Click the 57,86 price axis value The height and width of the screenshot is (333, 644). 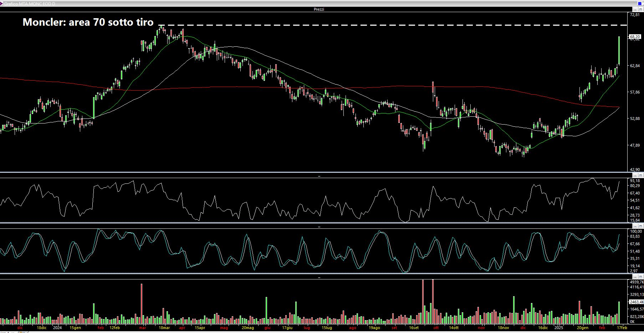[x=635, y=92]
